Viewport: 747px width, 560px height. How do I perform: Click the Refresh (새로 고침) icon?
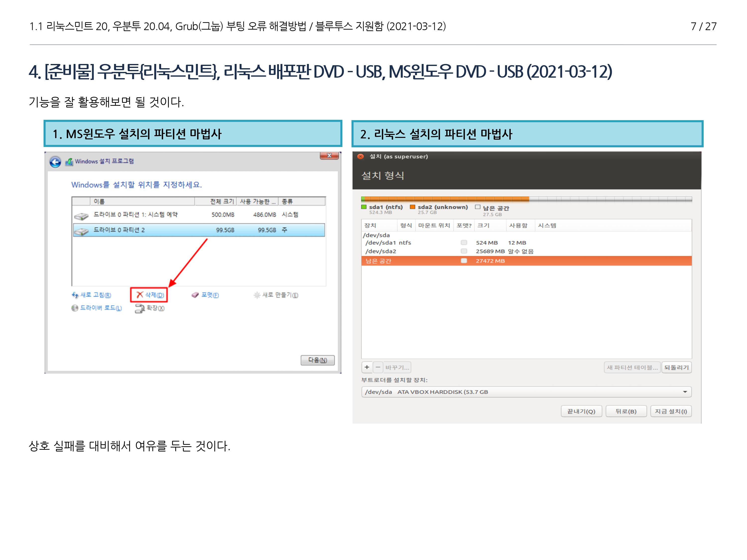tap(75, 295)
